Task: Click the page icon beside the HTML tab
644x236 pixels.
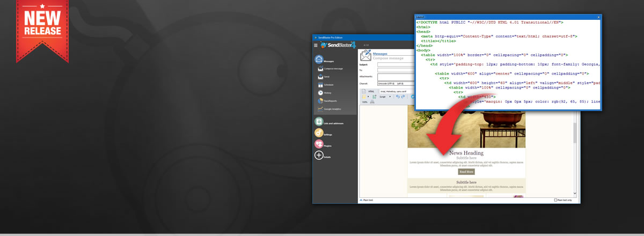Action: (x=363, y=91)
